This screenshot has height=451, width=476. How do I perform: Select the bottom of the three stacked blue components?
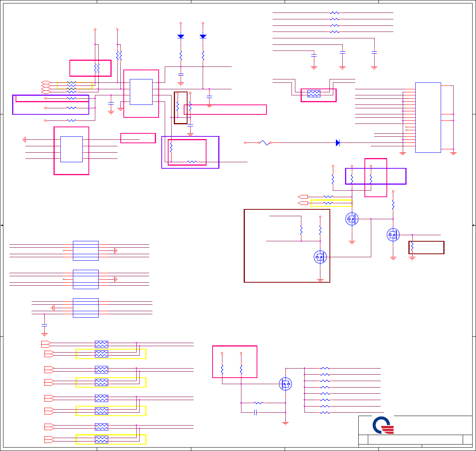[86, 308]
